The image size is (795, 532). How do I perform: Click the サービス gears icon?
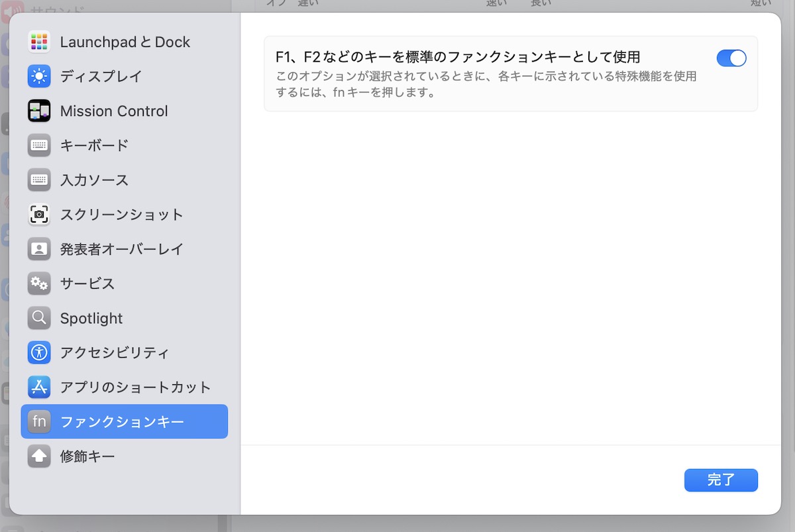pyautogui.click(x=39, y=284)
